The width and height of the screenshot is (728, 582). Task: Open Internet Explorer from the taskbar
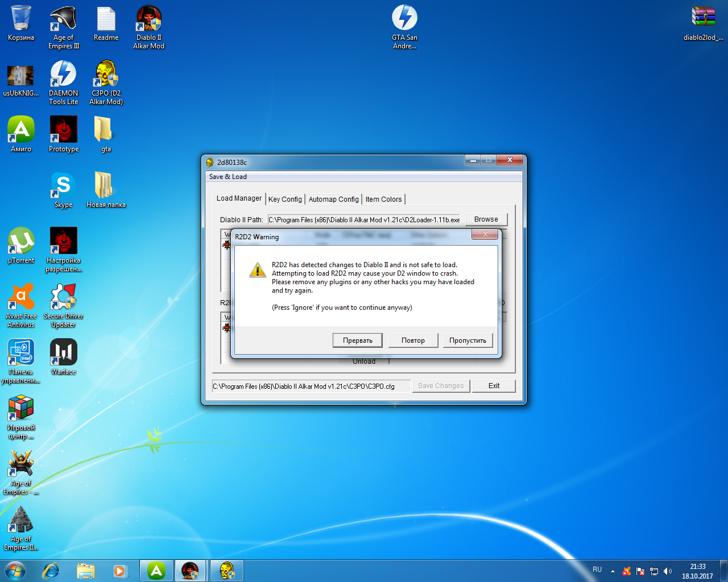pyautogui.click(x=51, y=571)
